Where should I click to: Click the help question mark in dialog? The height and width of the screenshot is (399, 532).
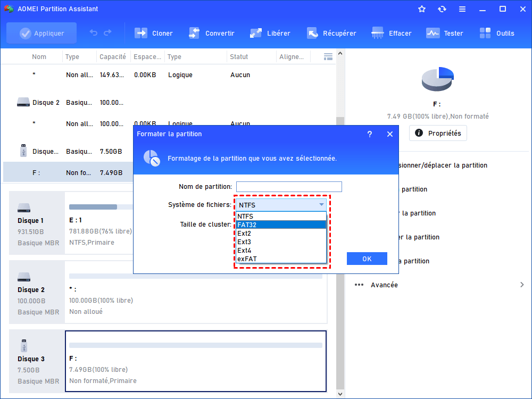click(x=370, y=135)
